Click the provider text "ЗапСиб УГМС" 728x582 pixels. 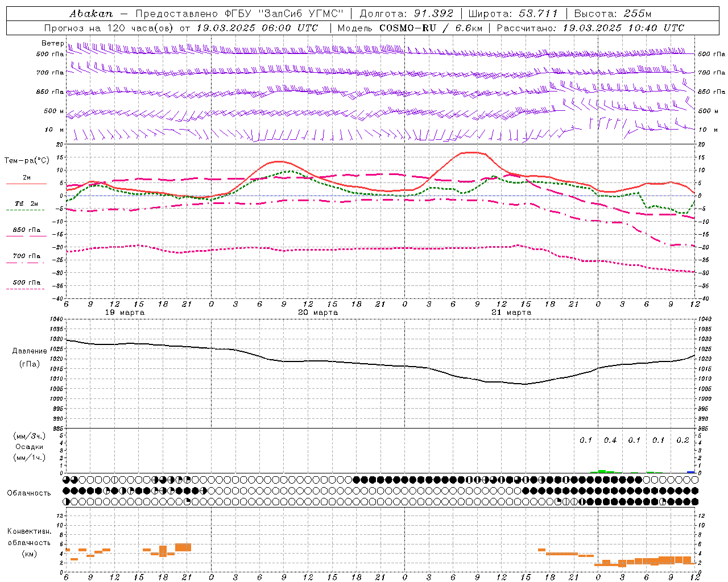301,14
